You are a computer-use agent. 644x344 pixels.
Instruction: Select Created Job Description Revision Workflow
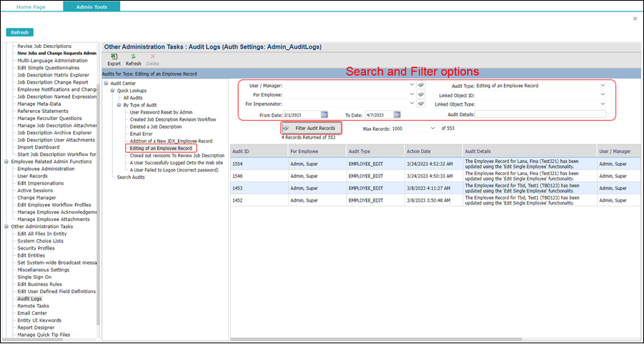tap(173, 119)
